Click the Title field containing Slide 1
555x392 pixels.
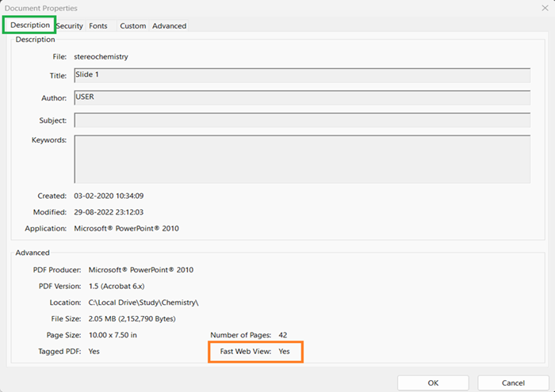[x=301, y=75]
